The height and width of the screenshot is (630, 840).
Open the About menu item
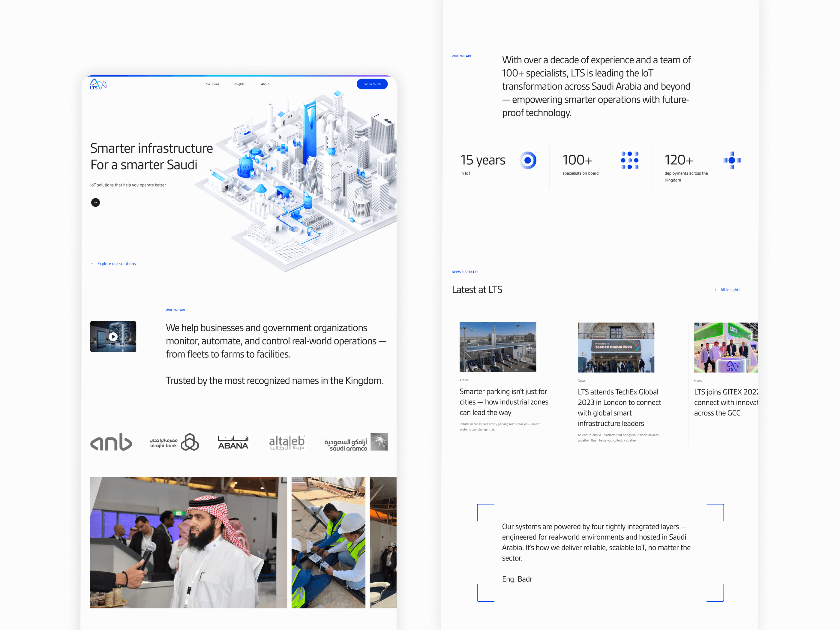point(265,84)
